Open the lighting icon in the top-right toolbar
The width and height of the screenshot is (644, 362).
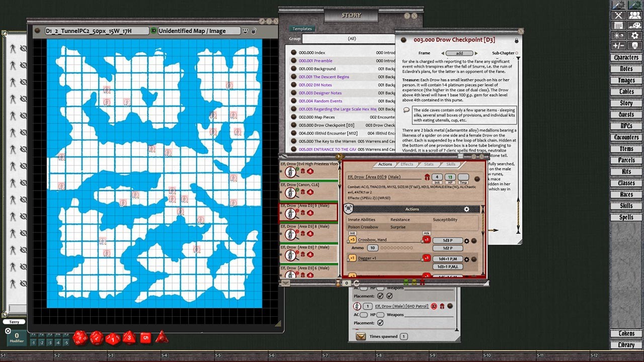click(x=618, y=35)
